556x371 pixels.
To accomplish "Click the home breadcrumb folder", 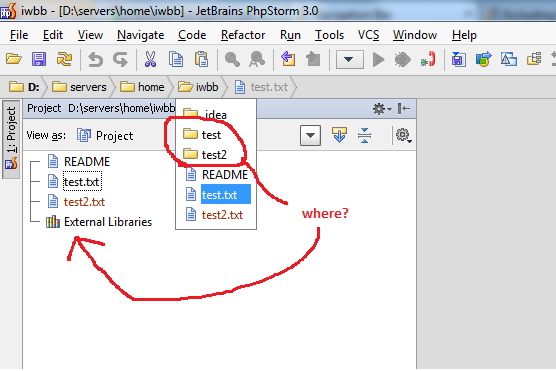I will click(x=142, y=87).
